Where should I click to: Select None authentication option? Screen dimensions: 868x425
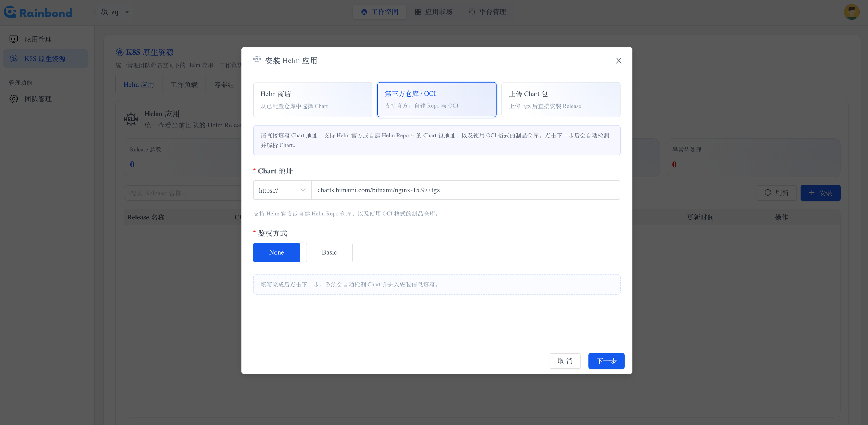pyautogui.click(x=276, y=252)
